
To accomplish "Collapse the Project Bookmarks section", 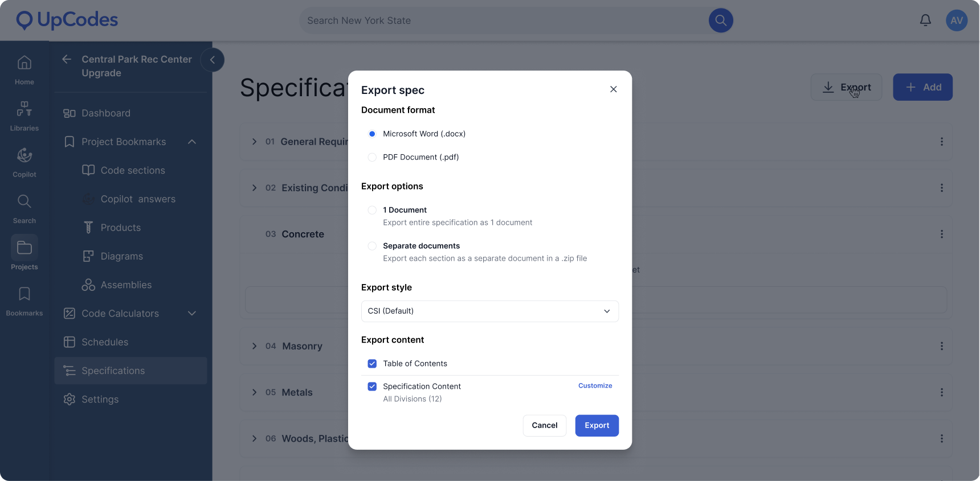I will click(192, 142).
